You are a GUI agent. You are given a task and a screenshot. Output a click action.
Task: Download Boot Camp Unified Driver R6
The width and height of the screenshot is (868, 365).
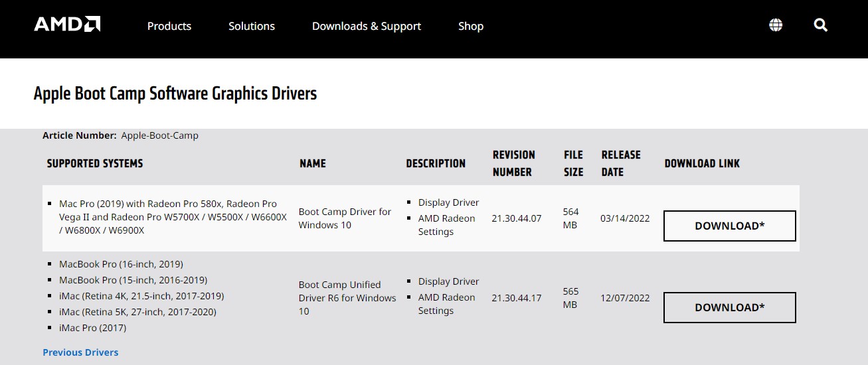point(730,307)
